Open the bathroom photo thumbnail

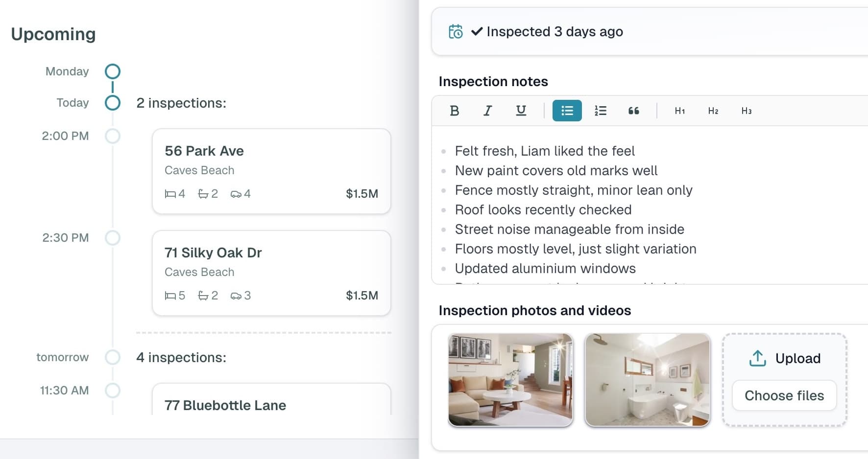click(x=647, y=380)
